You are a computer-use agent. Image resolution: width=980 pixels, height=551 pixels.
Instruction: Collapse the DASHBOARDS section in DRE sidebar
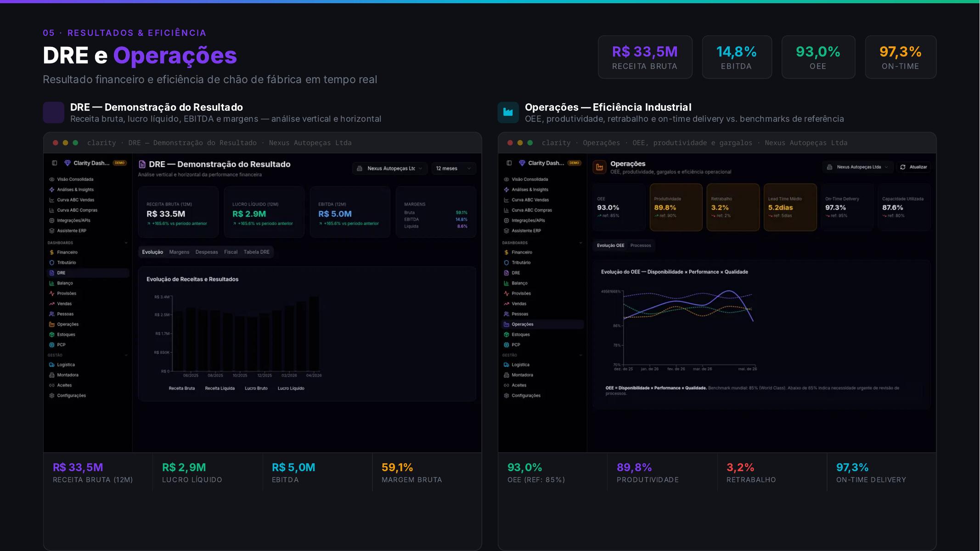(x=126, y=243)
